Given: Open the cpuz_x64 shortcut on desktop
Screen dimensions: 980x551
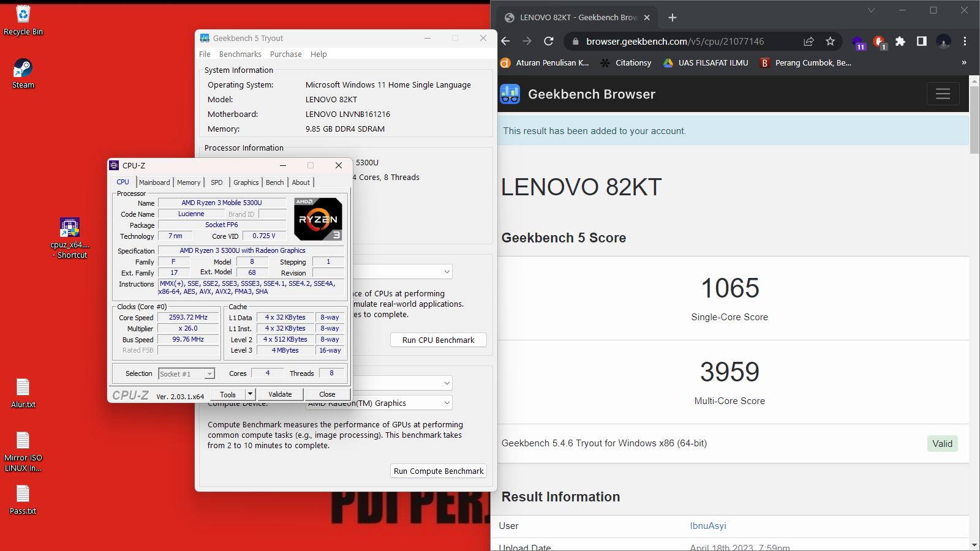Looking at the screenshot, I should [x=70, y=238].
